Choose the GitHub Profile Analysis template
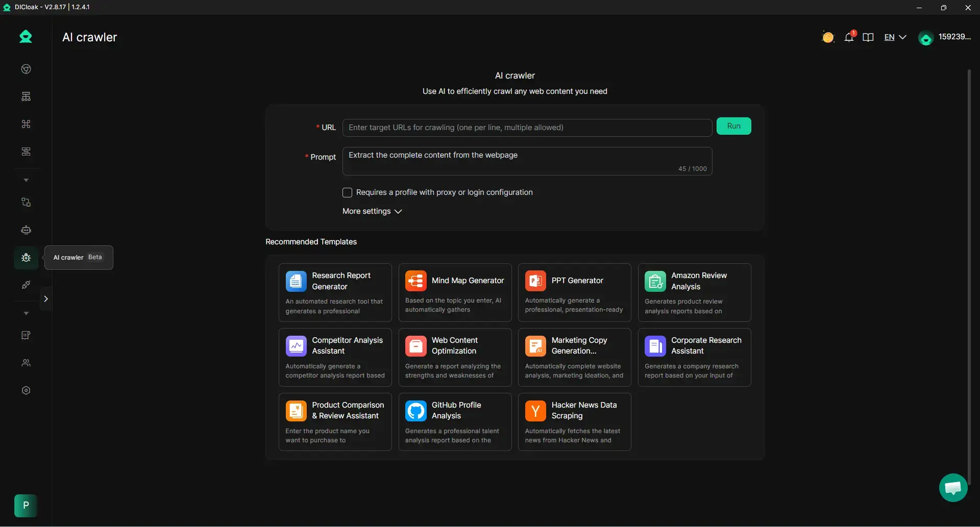 [x=455, y=422]
